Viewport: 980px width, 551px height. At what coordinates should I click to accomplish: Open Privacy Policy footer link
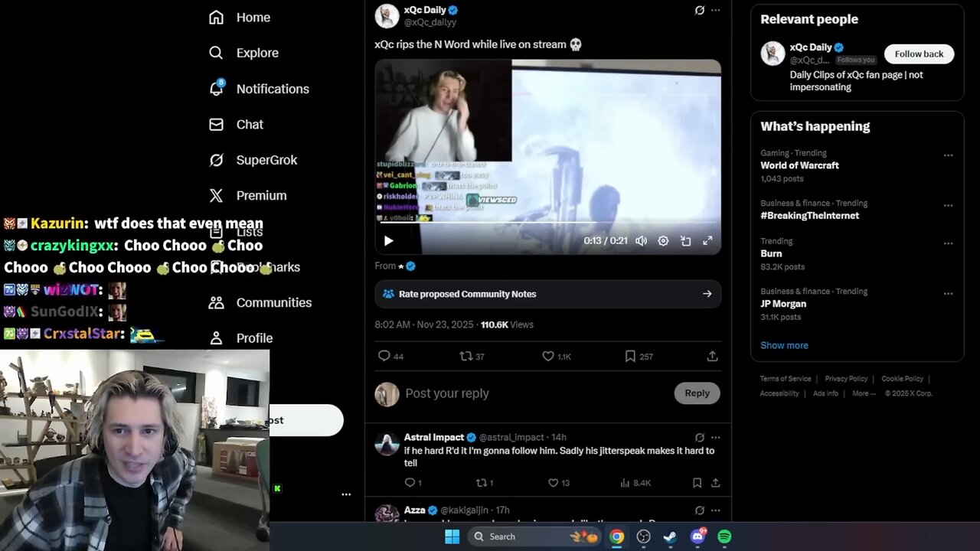pos(846,379)
